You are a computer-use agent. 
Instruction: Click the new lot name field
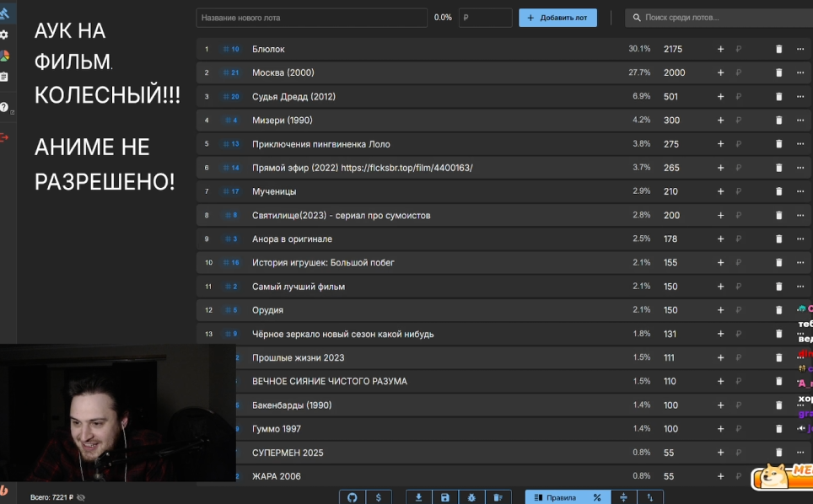pos(311,18)
